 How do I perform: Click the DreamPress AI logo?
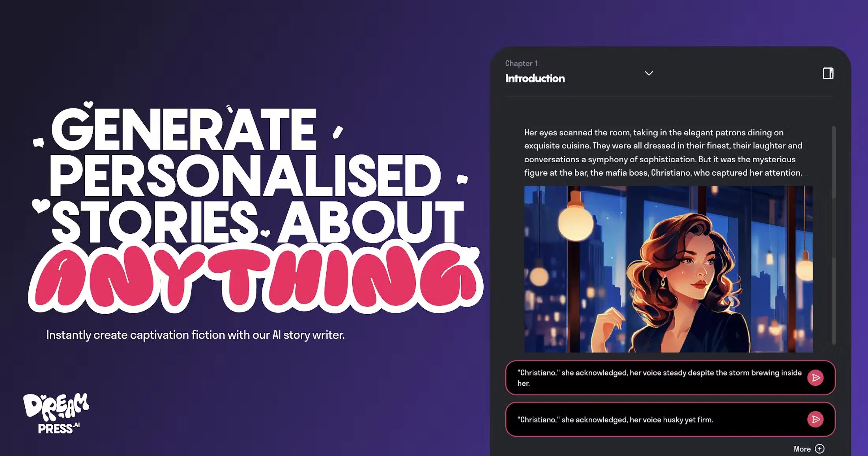(56, 413)
